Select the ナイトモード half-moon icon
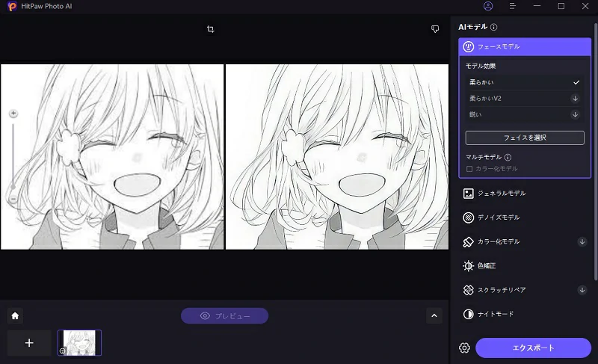598x364 pixels. click(x=469, y=314)
